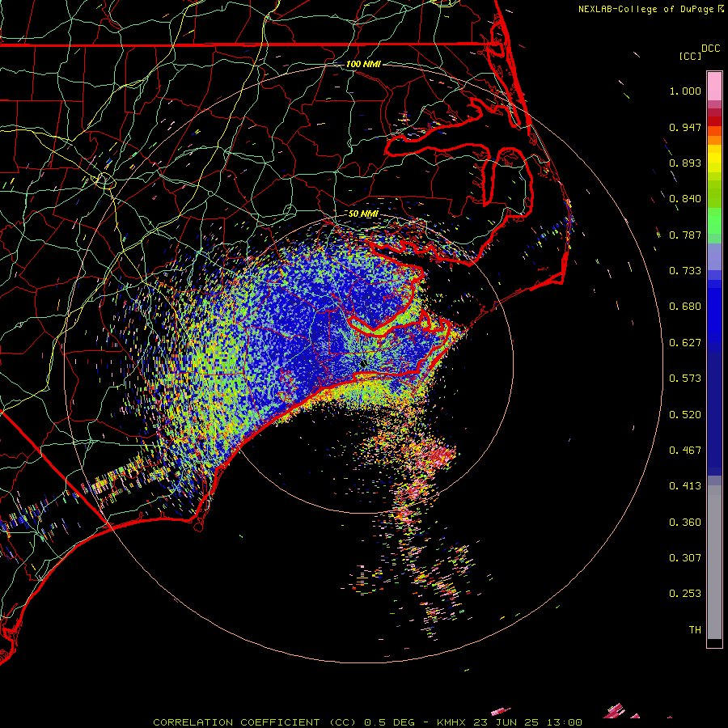
Task: Click the [CC] unit label above the scale
Action: [690, 56]
